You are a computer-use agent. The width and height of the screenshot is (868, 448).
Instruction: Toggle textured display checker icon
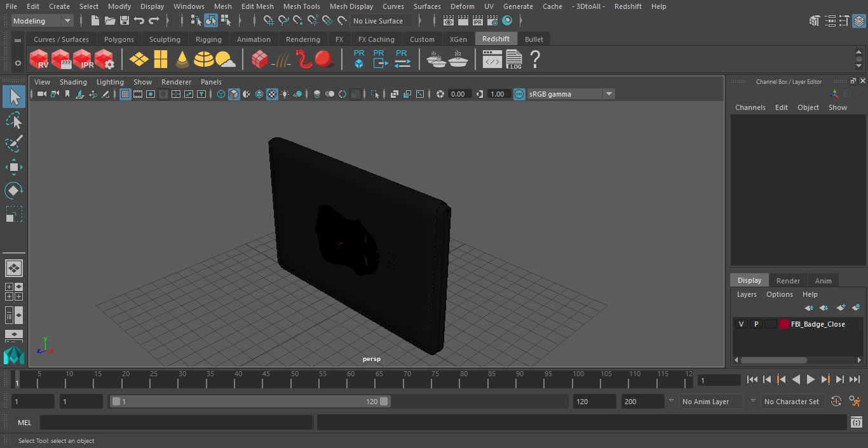[x=272, y=94]
